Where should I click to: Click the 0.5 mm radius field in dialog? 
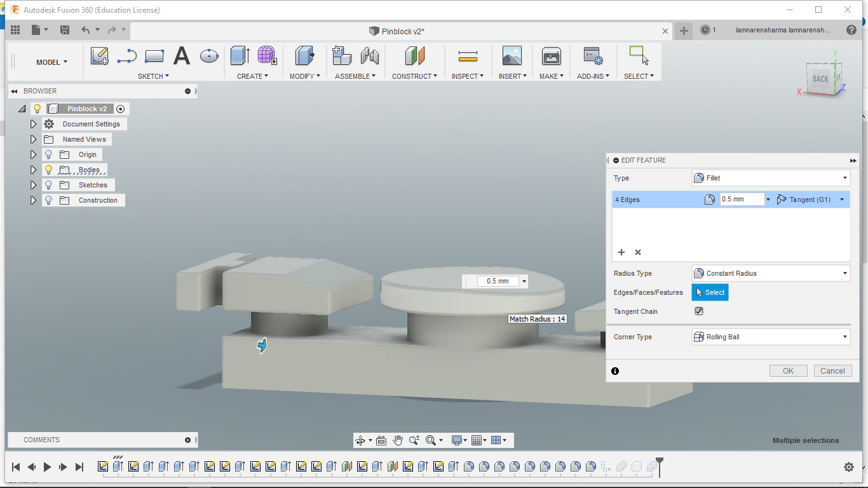741,200
